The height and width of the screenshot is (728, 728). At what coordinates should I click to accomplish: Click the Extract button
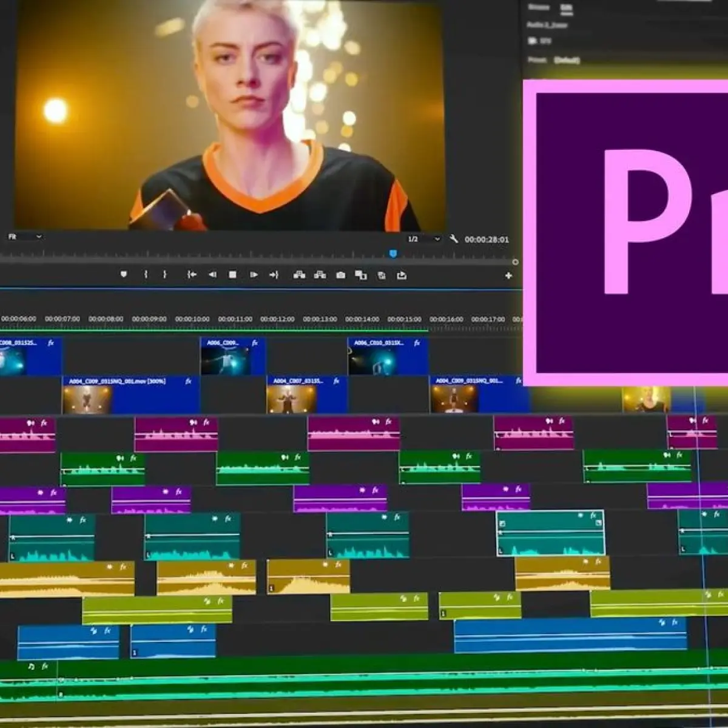pyautogui.click(x=320, y=275)
